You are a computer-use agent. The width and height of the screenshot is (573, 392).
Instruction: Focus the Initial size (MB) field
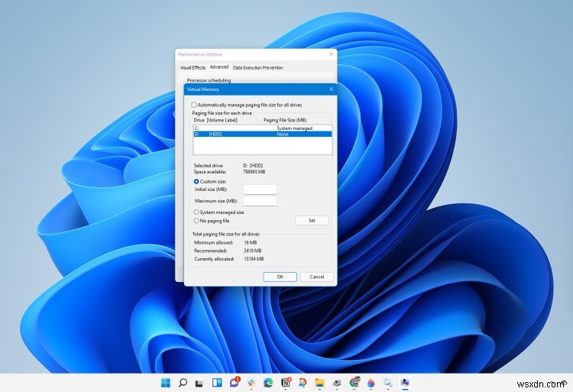(261, 190)
